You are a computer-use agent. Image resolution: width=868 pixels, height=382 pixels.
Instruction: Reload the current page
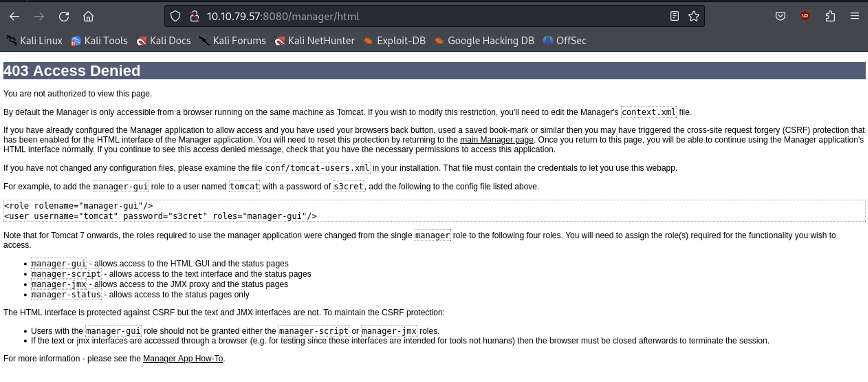[64, 16]
